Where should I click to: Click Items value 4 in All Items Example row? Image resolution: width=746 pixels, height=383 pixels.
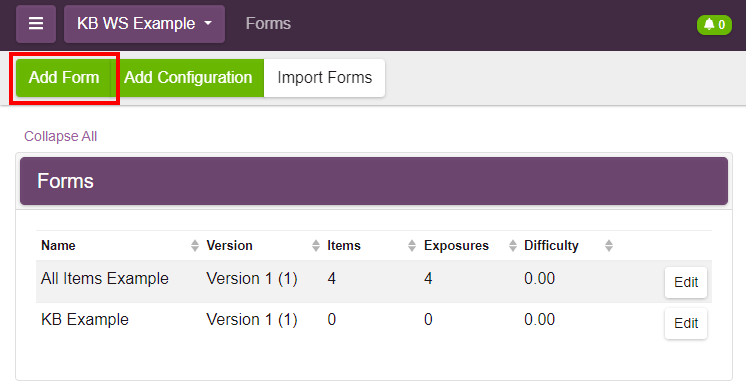point(332,279)
